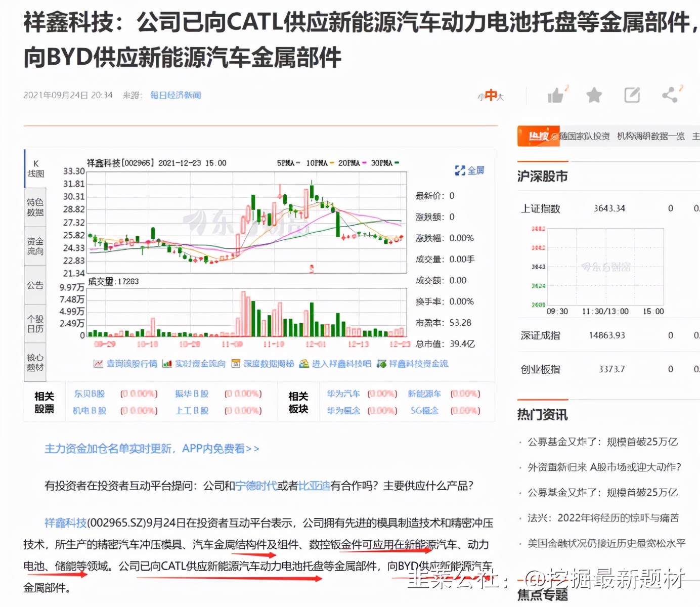Open news 法兴:2022年将经历的惊吓与痛苦
This screenshot has height=607, width=700.
[x=603, y=518]
